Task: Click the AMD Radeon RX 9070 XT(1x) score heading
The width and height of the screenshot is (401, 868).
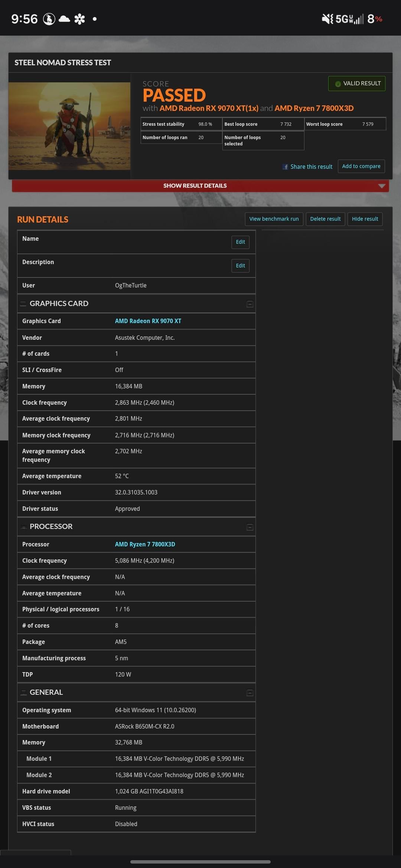Action: pyautogui.click(x=209, y=108)
